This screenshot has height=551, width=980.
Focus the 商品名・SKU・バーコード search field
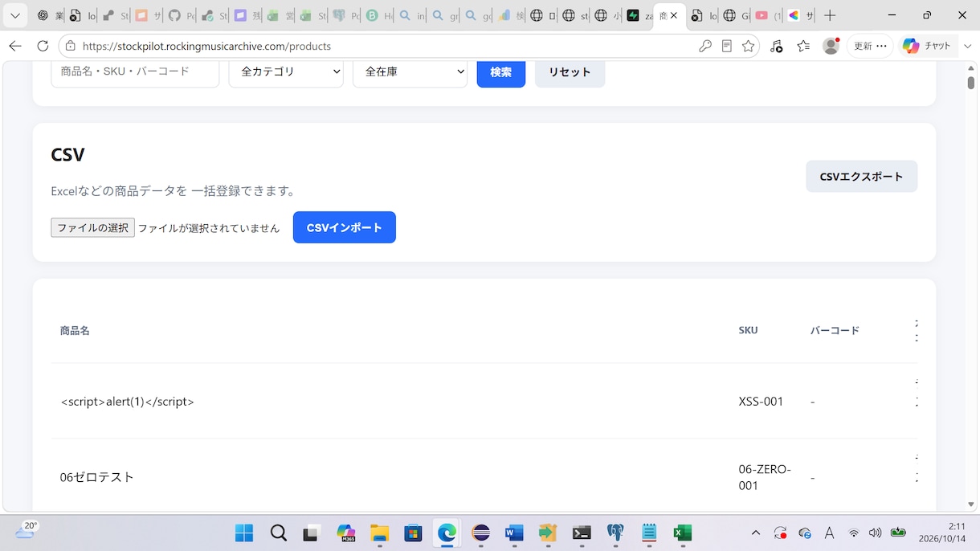point(135,71)
